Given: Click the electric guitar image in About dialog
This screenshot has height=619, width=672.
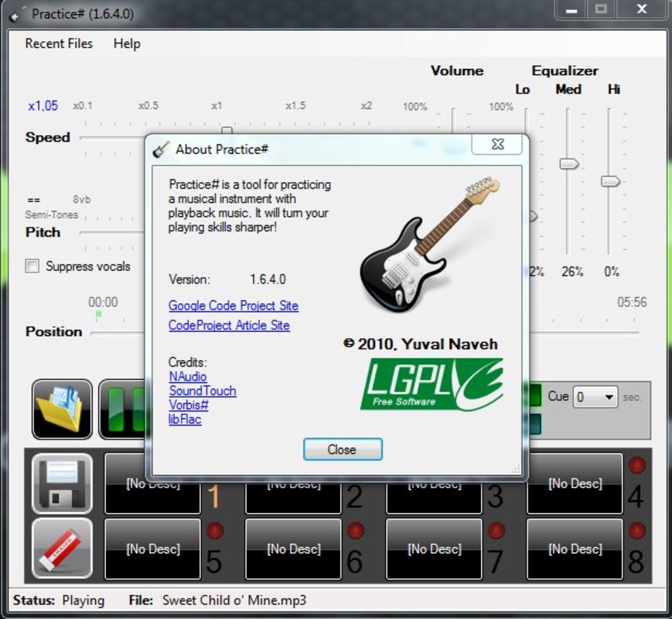Looking at the screenshot, I should [x=430, y=244].
